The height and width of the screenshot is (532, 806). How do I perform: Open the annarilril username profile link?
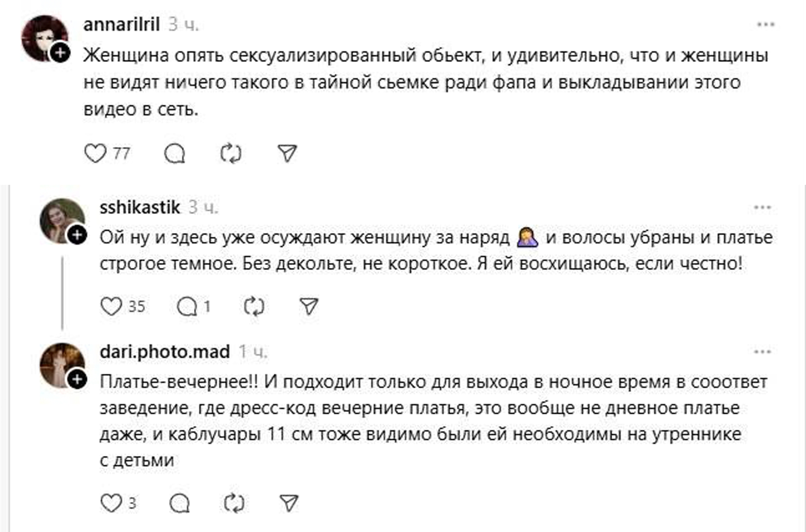121,25
